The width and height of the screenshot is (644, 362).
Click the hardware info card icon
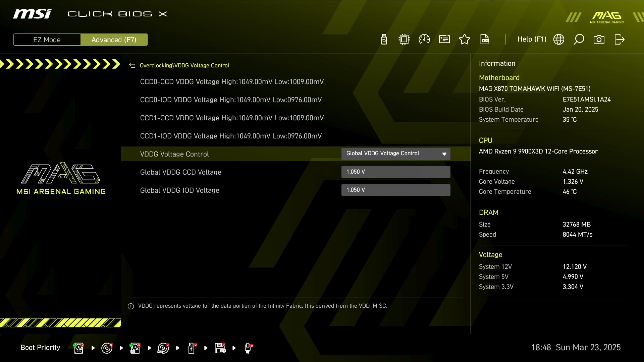pyautogui.click(x=444, y=40)
